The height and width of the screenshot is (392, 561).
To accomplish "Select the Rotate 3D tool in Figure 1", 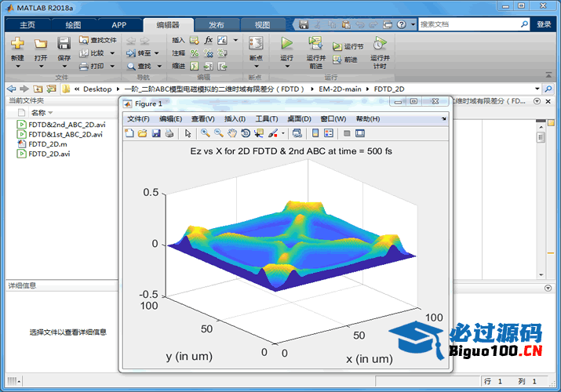I will 246,133.
